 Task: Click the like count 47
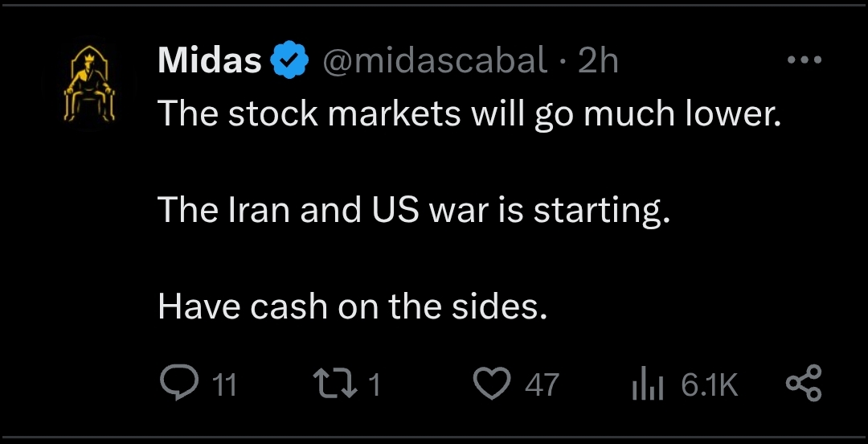tap(542, 384)
